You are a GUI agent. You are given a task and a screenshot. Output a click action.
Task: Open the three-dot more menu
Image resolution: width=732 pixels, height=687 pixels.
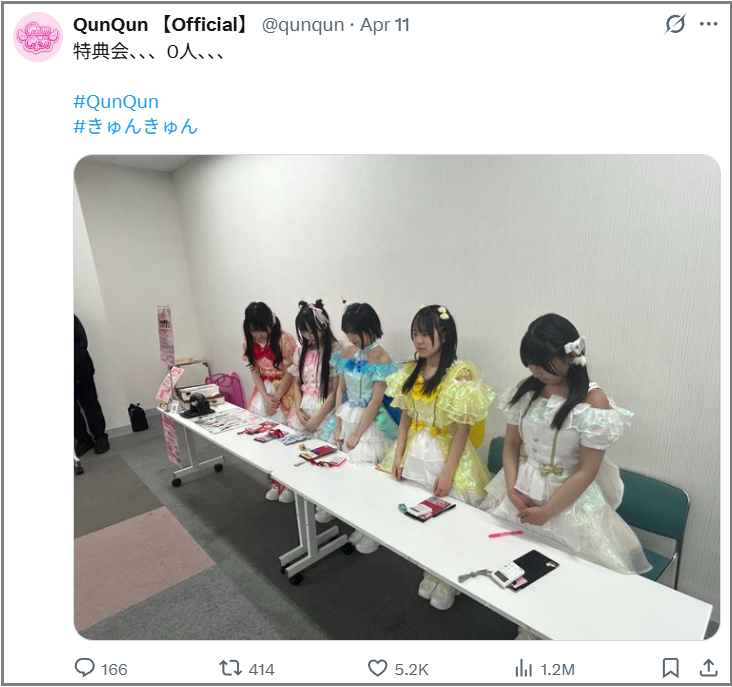tap(708, 24)
